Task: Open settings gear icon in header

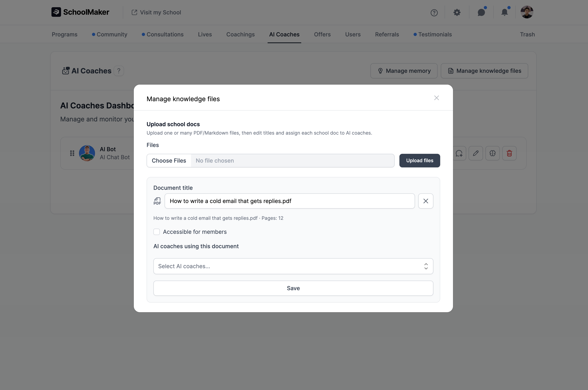Action: pos(457,12)
